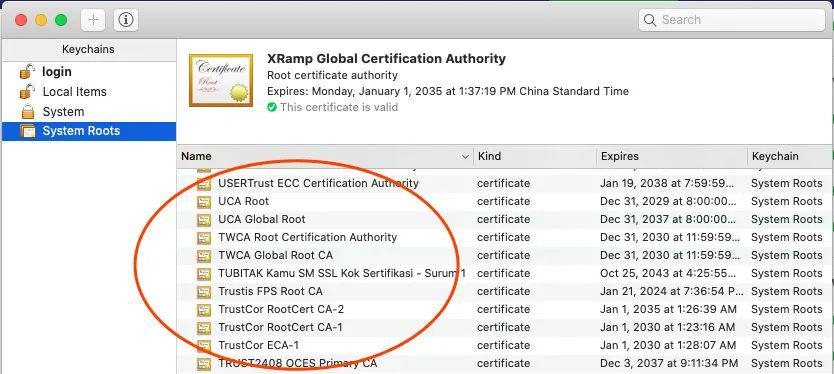Click the green valid checkmark icon

coord(272,107)
